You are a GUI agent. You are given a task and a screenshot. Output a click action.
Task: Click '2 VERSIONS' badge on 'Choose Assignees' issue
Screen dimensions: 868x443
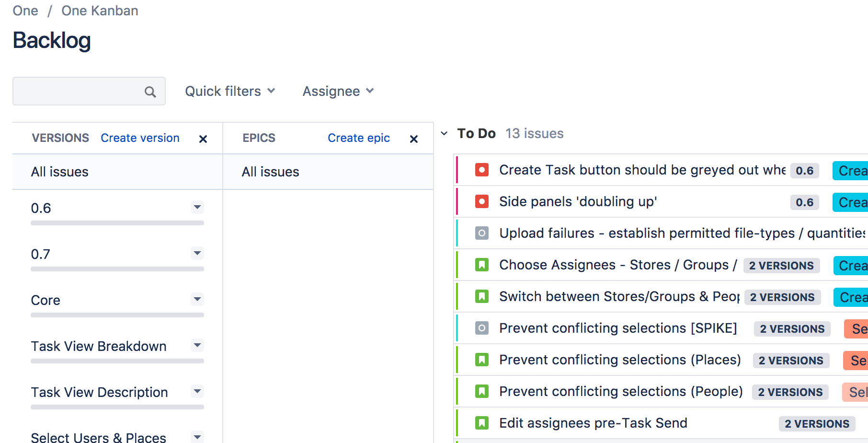781,266
